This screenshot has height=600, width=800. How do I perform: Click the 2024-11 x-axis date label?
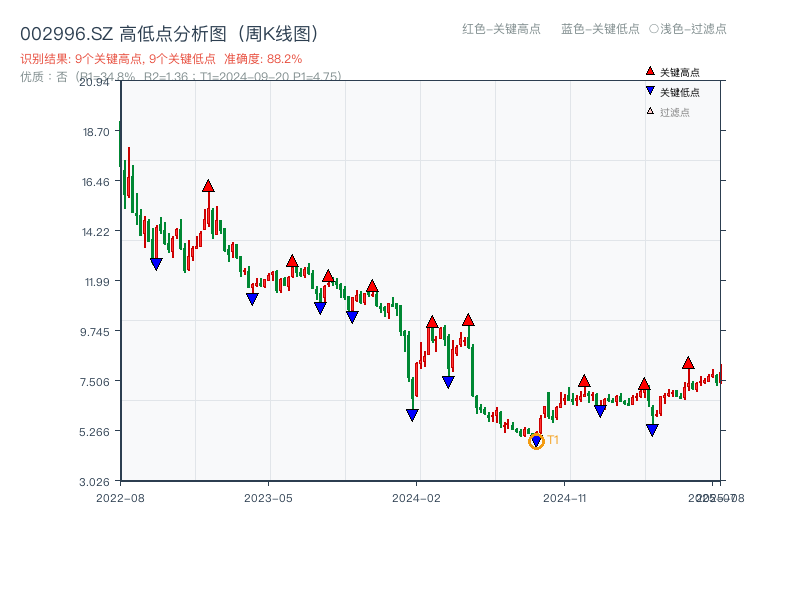click(564, 497)
